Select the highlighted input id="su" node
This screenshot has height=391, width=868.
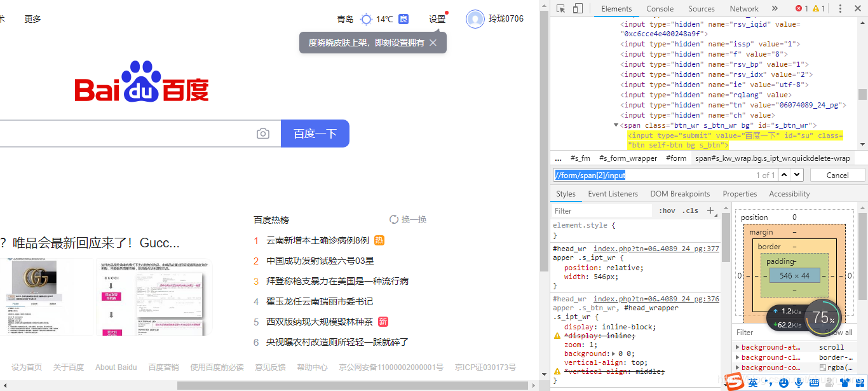(735, 141)
